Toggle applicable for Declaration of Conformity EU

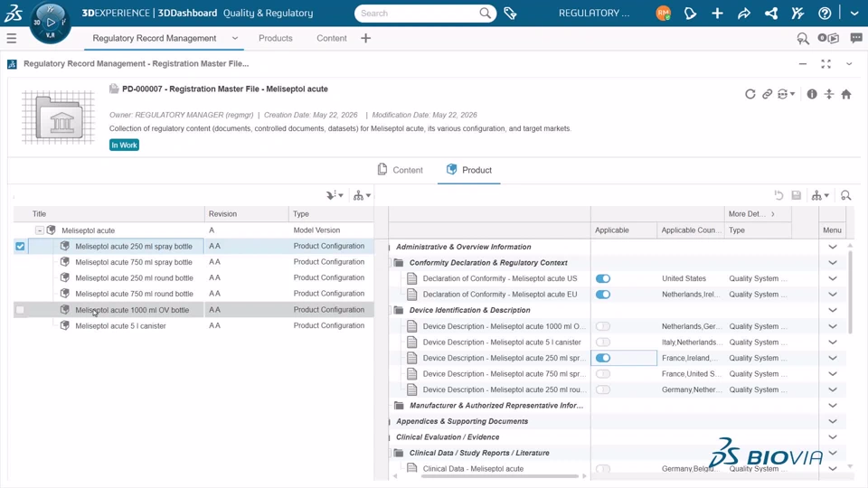click(x=603, y=295)
